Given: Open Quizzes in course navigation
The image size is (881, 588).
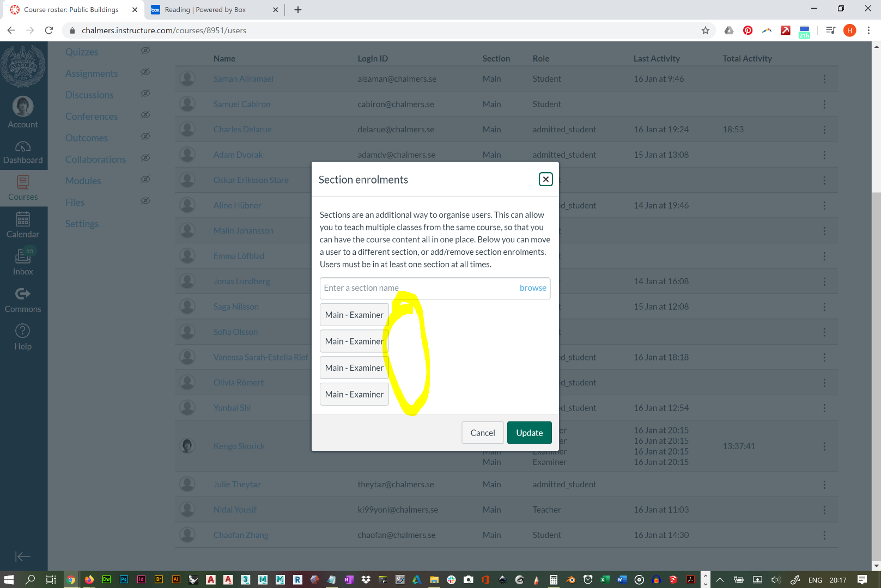Looking at the screenshot, I should click(82, 52).
